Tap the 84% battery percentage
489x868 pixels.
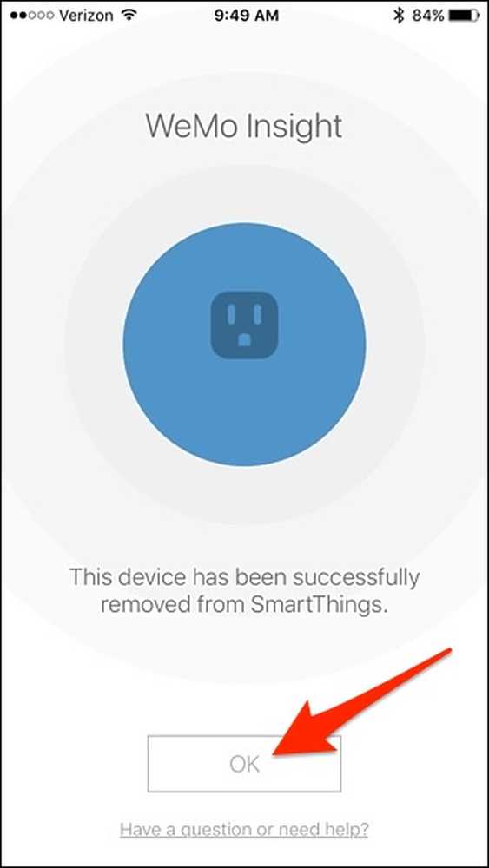(428, 16)
